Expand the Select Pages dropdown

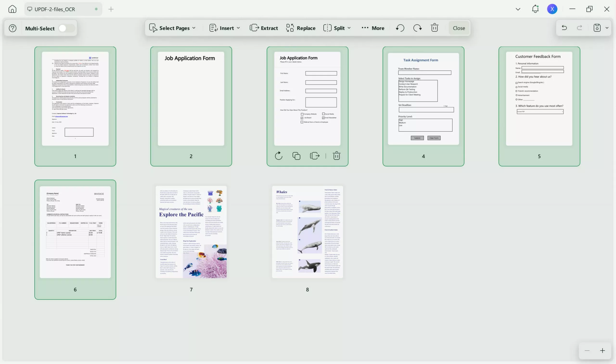click(x=194, y=28)
